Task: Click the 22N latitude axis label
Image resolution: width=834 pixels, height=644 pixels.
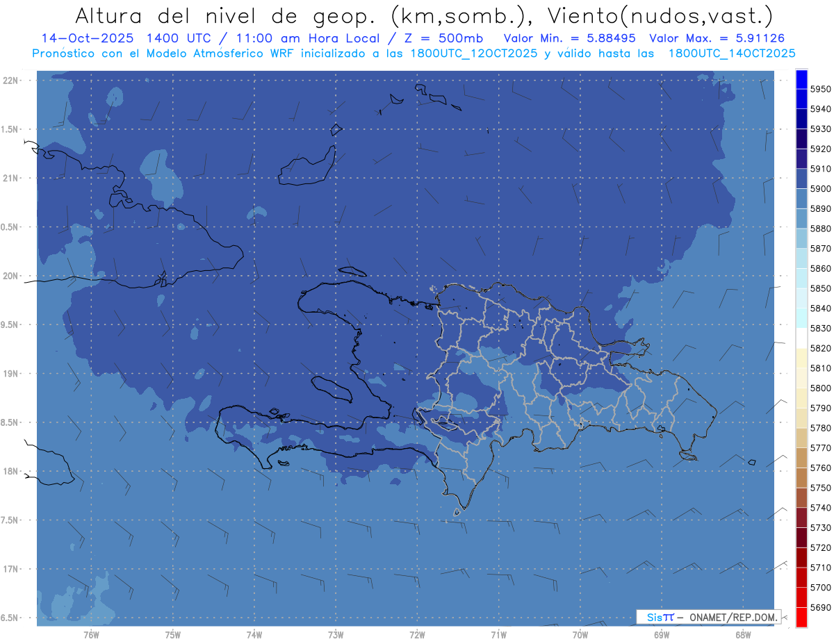Action: point(11,81)
